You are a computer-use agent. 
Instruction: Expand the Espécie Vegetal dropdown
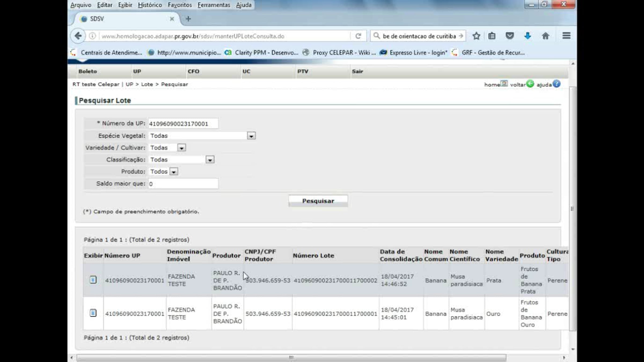(251, 136)
